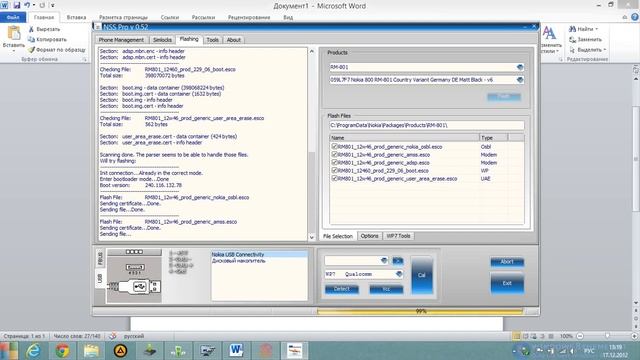
Task: Expand the Find dropdown arrow in Word
Action: point(596,29)
